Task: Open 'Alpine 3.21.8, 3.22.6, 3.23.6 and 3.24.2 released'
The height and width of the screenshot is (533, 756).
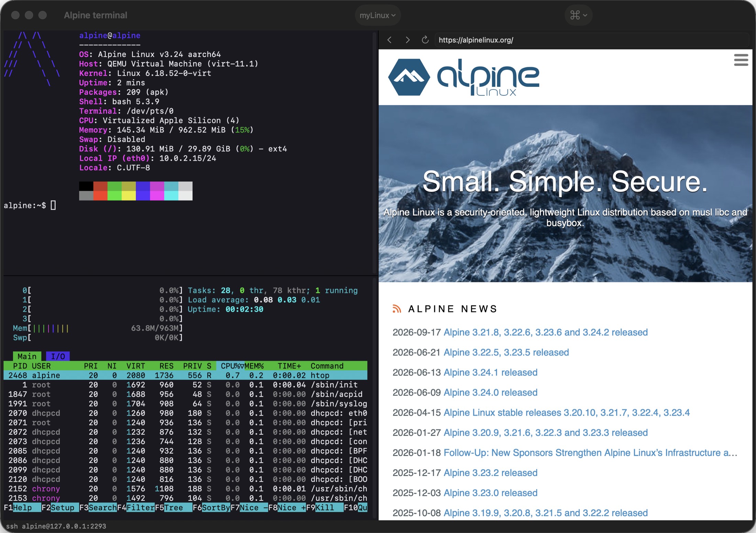Action: tap(545, 332)
